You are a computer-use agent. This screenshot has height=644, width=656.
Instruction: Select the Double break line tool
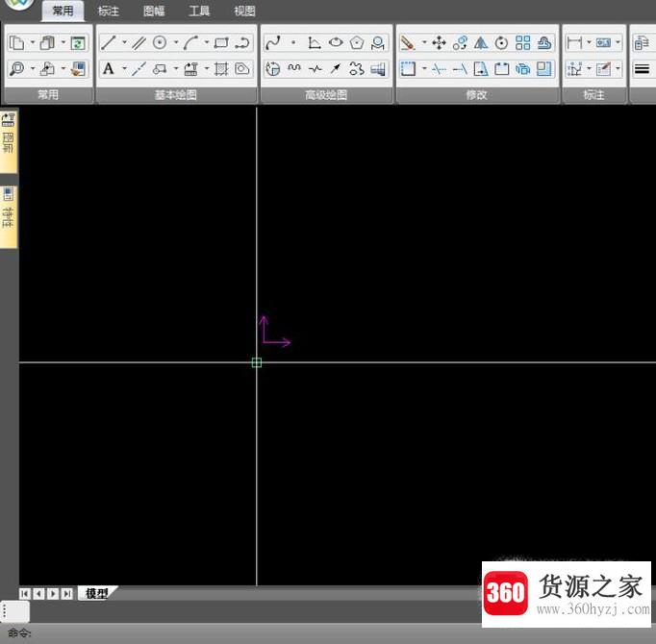pyautogui.click(x=315, y=69)
